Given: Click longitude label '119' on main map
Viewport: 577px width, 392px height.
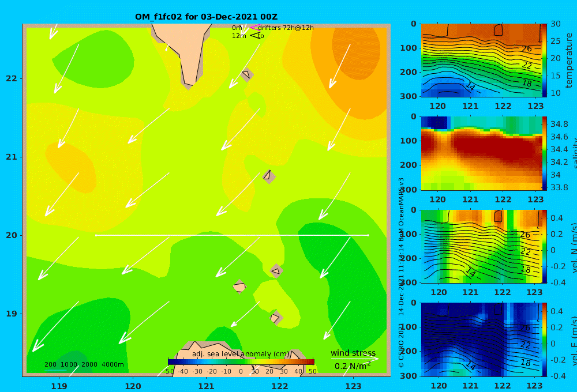Looking at the screenshot, I should [x=59, y=386].
